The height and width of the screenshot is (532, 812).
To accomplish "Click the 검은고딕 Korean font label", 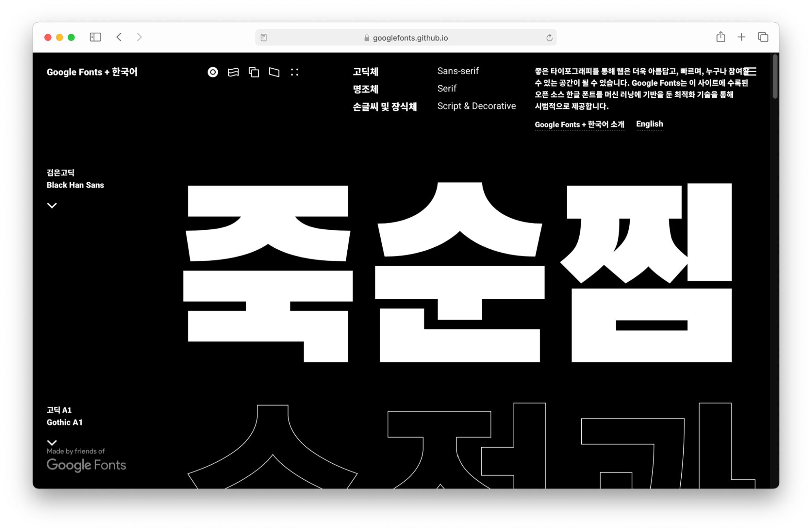I will coord(61,173).
